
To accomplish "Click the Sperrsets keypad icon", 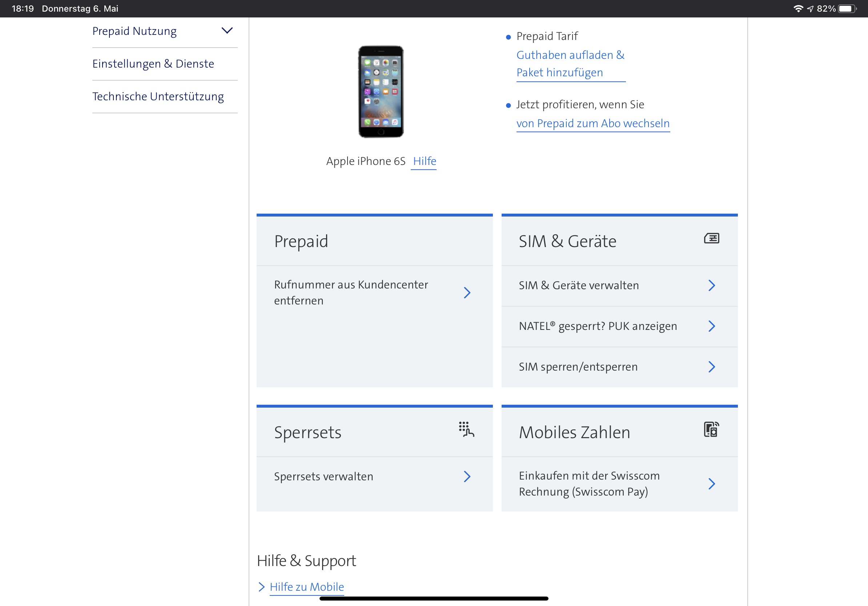I will 466,429.
